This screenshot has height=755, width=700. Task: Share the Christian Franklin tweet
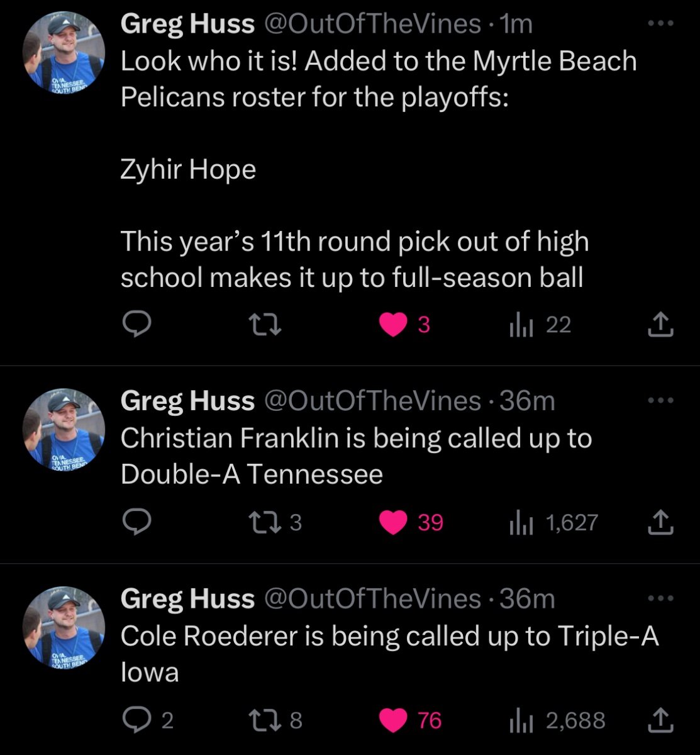pyautogui.click(x=660, y=522)
